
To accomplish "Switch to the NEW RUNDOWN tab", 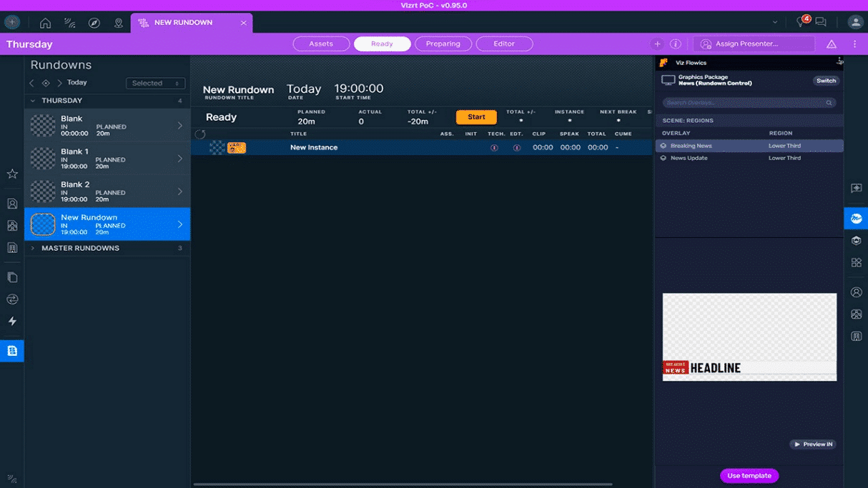I will point(184,22).
